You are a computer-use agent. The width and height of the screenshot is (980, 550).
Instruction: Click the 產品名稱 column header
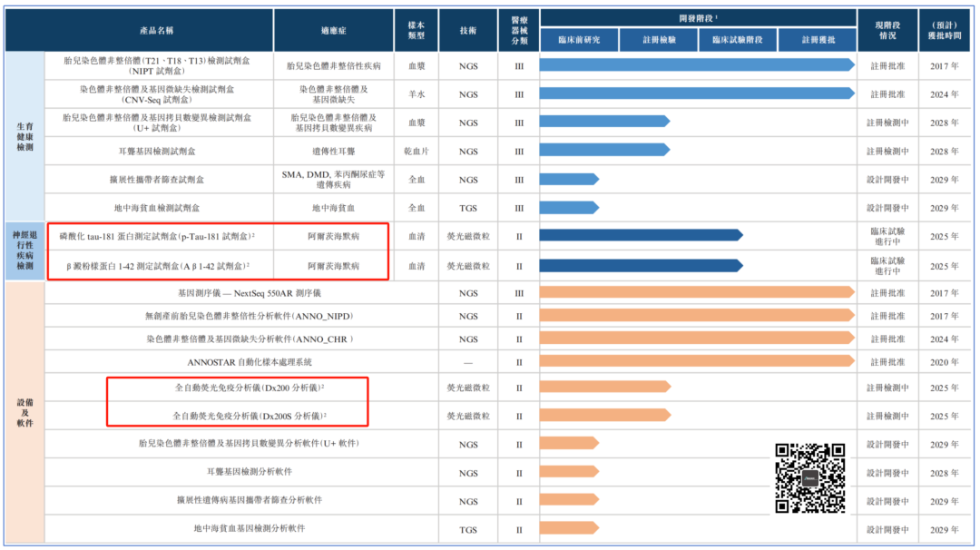(159, 30)
